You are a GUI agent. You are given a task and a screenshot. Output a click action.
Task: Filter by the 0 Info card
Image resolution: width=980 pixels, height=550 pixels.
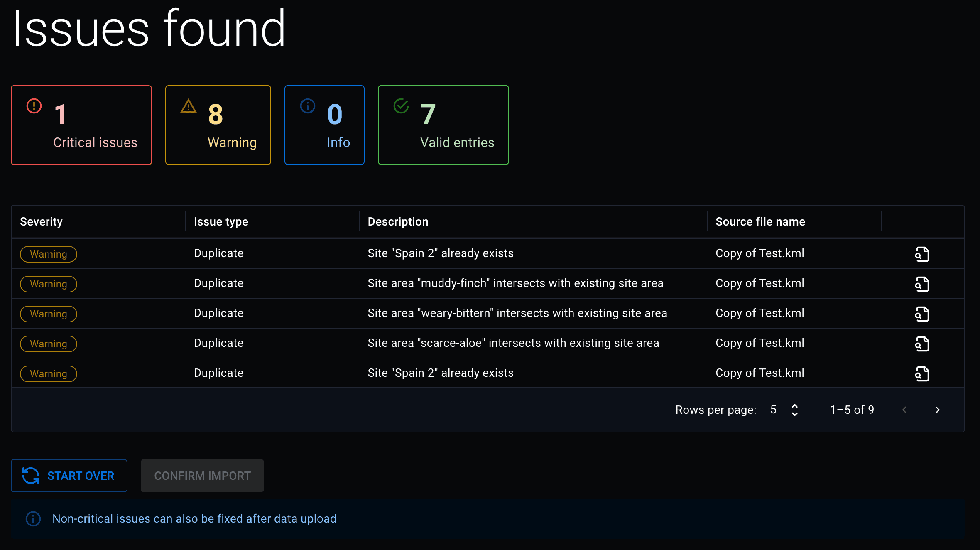pyautogui.click(x=324, y=125)
